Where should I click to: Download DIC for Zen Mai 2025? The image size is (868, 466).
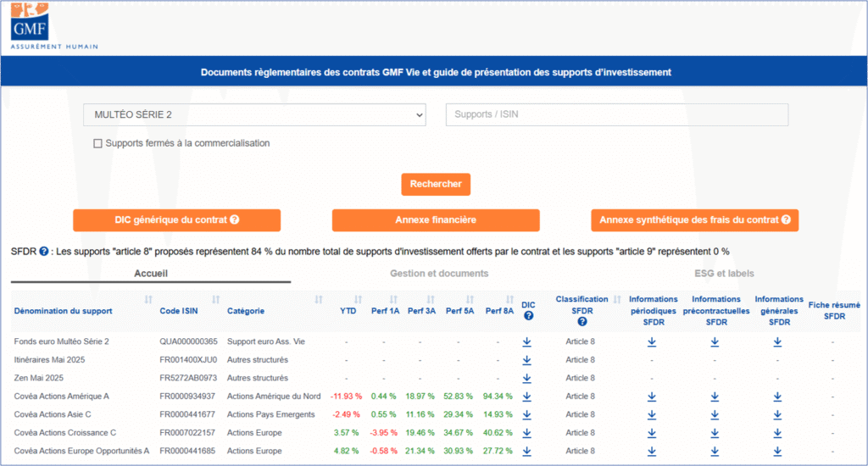pyautogui.click(x=527, y=379)
